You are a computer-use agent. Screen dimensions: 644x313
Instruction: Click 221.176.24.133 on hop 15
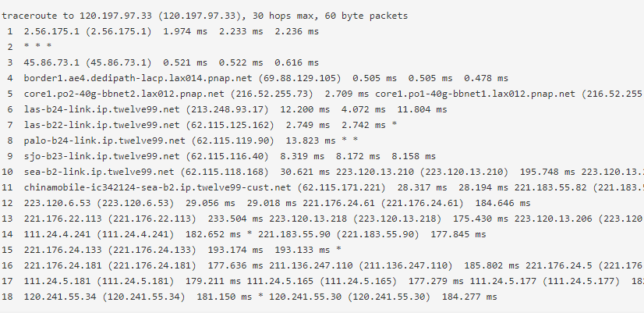[x=63, y=250]
